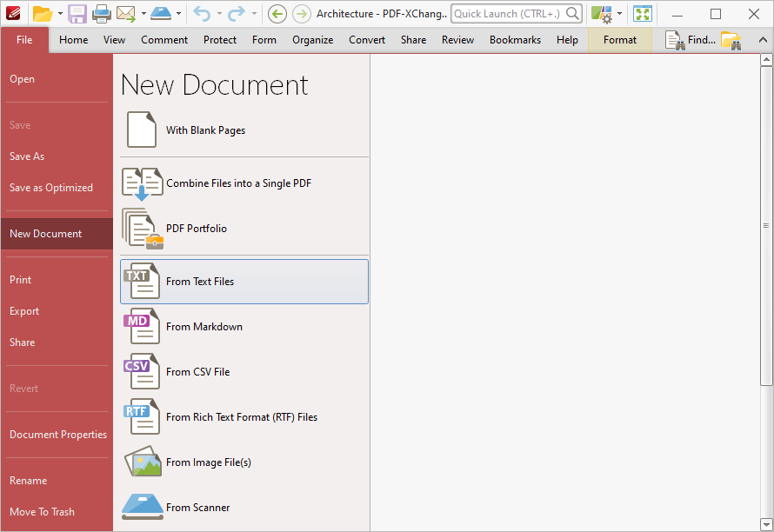The image size is (774, 532).
Task: Click the Scanner icon in the top toolbar
Action: pos(161,14)
